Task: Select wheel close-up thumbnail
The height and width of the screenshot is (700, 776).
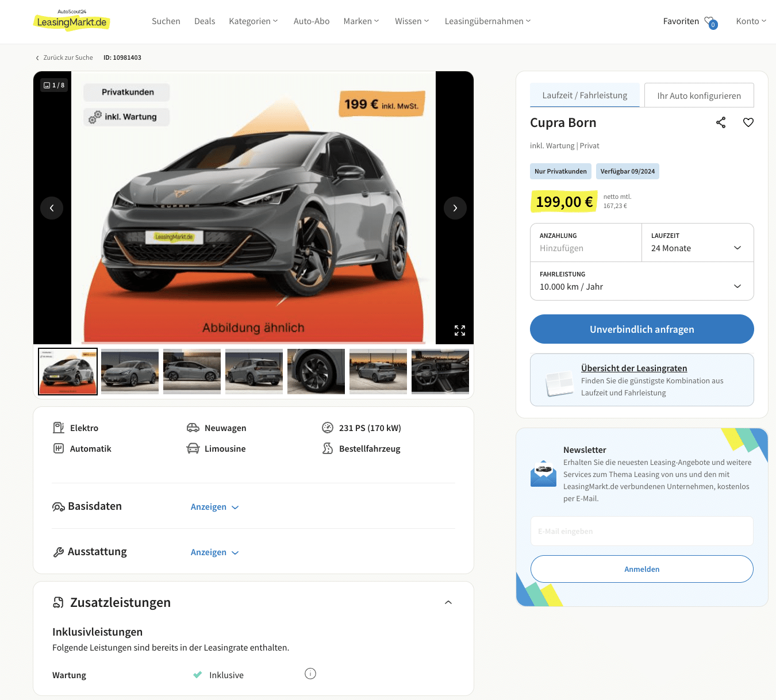Action: click(316, 371)
